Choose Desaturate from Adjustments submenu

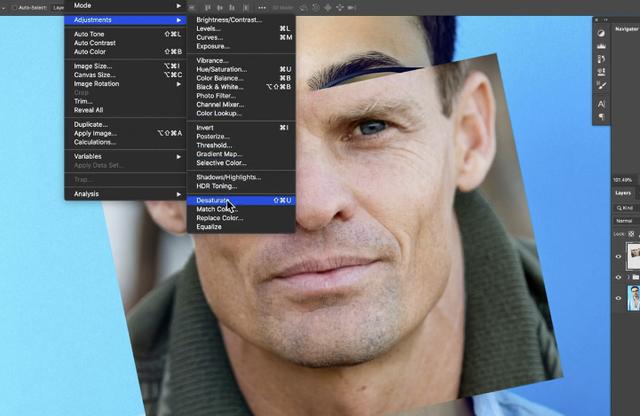[x=241, y=200]
